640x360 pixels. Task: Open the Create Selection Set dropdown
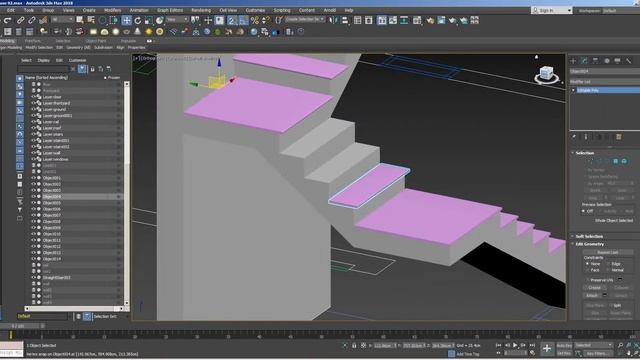click(x=305, y=19)
